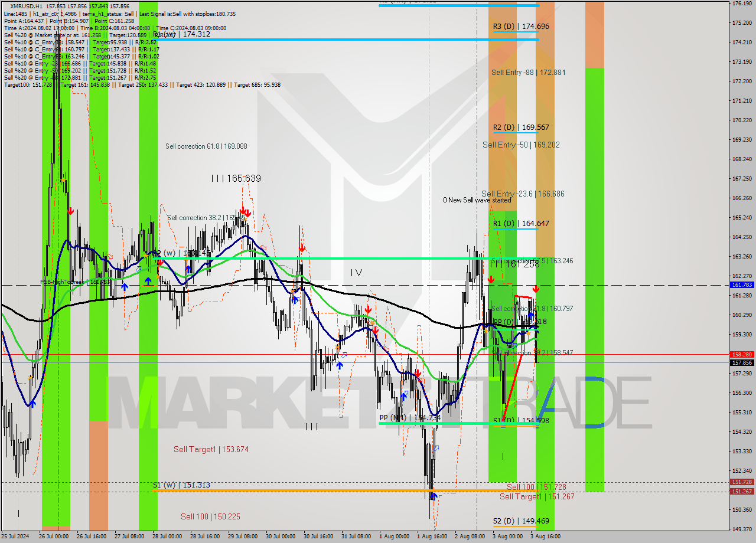Image resolution: width=756 pixels, height=543 pixels.
Task: Select the 'I V' wave label
Action: point(356,273)
